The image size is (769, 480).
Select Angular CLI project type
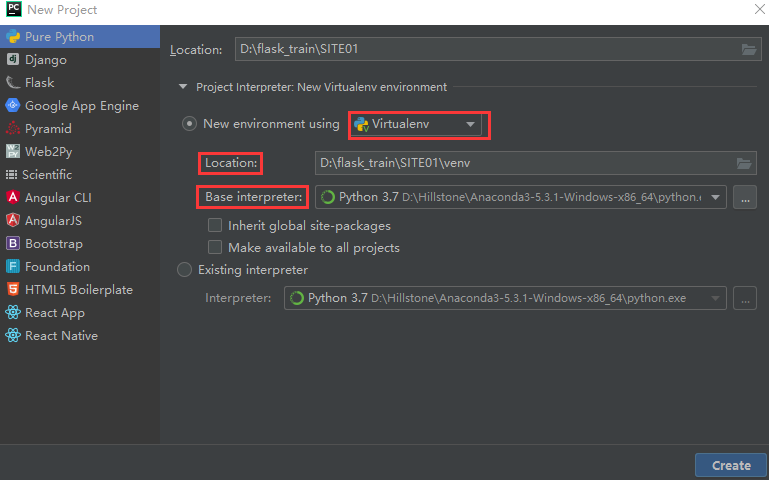[x=80, y=198]
